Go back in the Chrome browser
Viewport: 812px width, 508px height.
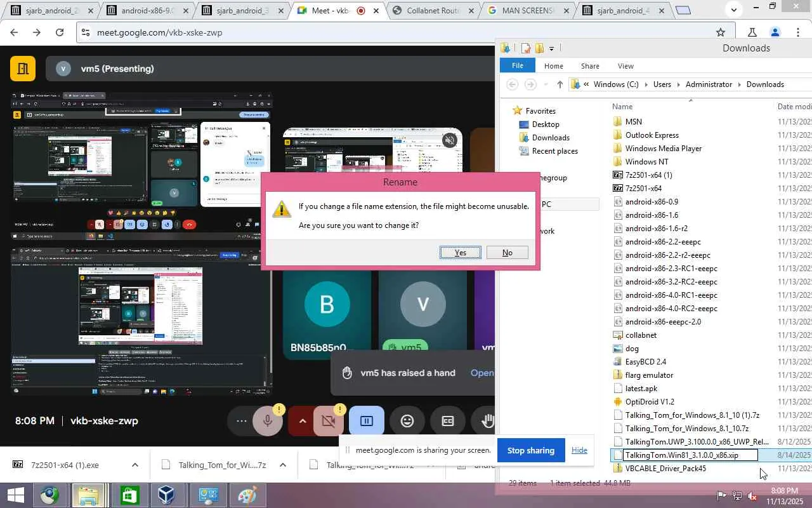pos(15,32)
